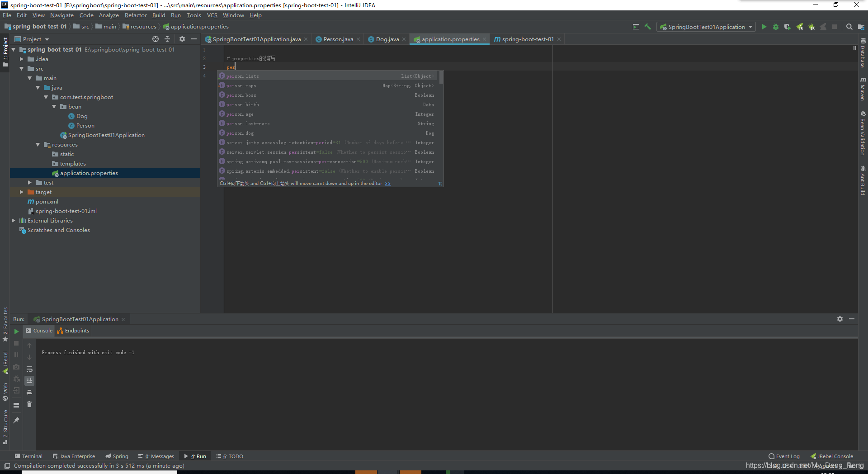Open JRebel Console button
Screen dimensions: 868x474
click(832, 456)
